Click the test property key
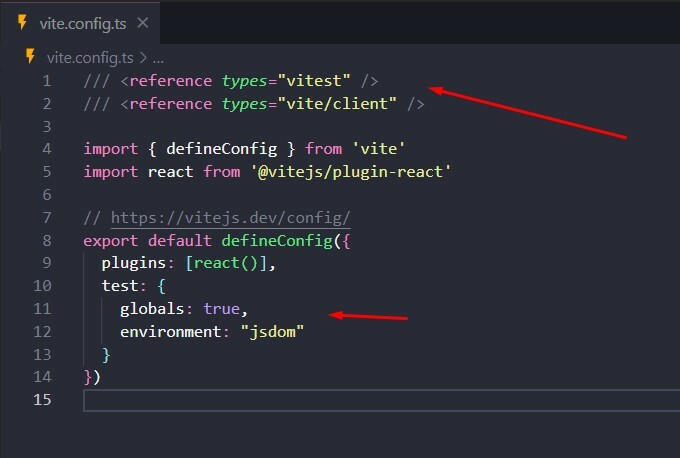Image resolution: width=680 pixels, height=458 pixels. 120,286
